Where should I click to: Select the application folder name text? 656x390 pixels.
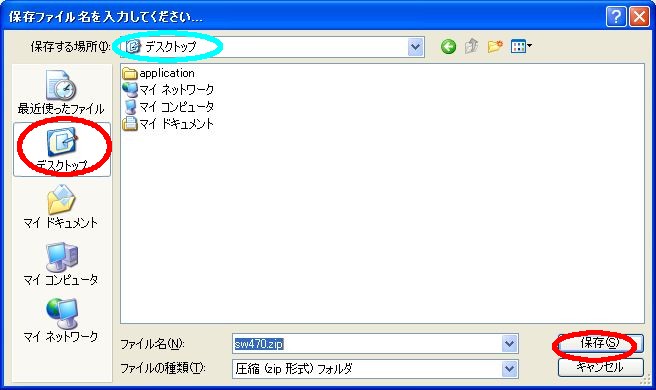[167, 73]
